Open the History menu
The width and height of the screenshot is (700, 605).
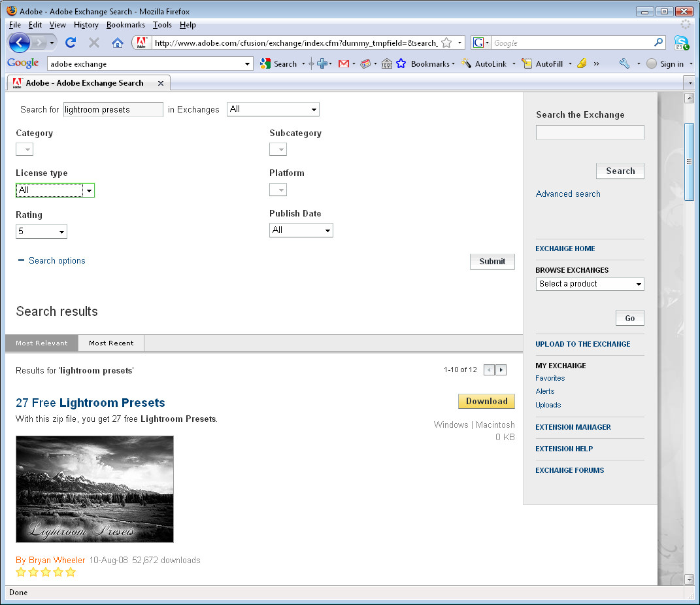point(86,25)
